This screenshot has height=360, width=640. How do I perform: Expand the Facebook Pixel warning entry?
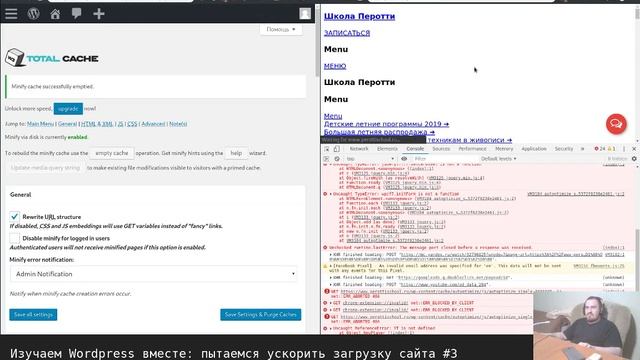pyautogui.click(x=331, y=266)
